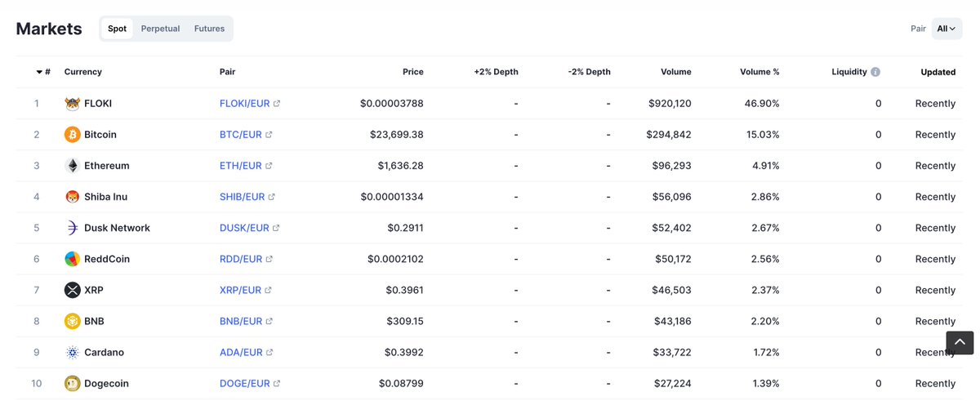Click the Shiba Inu volume $56,096

pyautogui.click(x=673, y=197)
